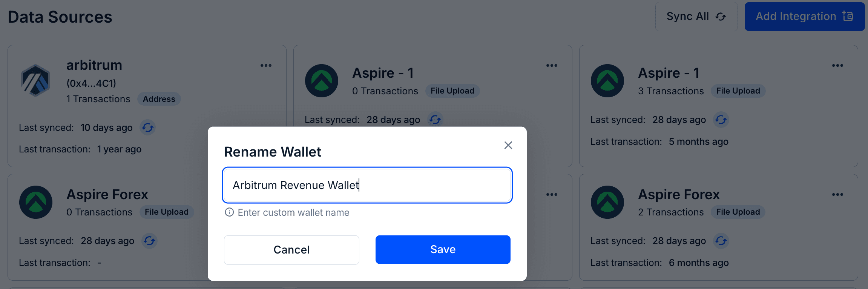The image size is (868, 289).
Task: Click the arbitrum network logo
Action: [x=35, y=80]
